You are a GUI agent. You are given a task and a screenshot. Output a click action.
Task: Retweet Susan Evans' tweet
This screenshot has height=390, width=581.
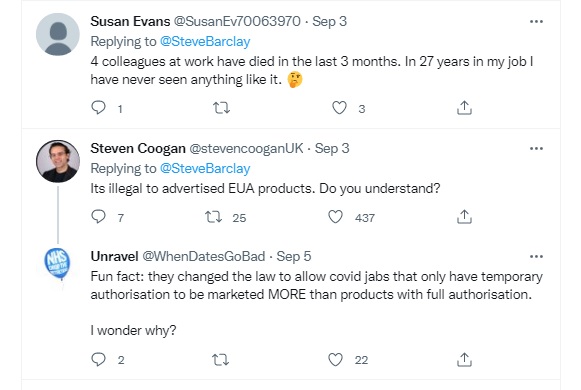pos(221,108)
